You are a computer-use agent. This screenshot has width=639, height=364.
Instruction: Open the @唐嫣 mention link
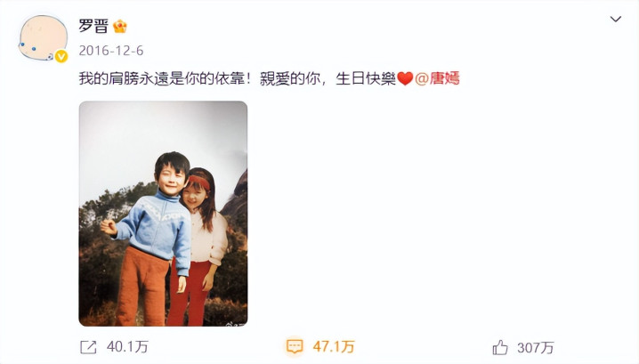tap(437, 78)
